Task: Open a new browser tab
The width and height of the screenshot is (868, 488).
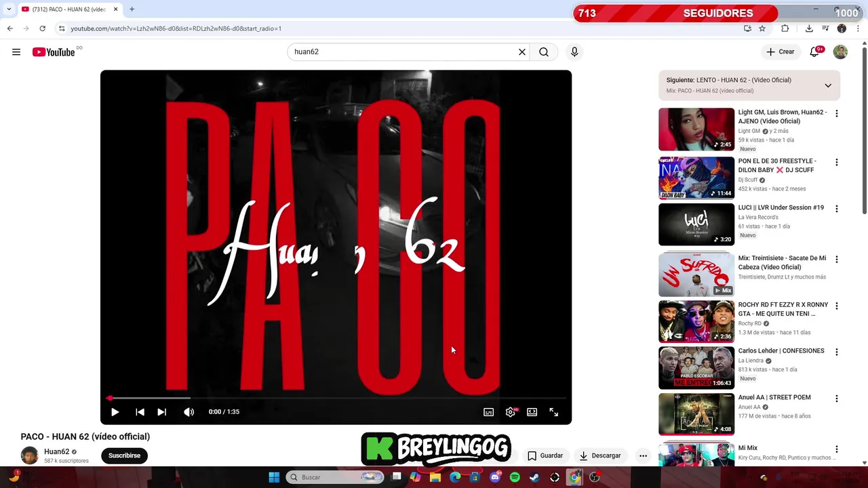Action: coord(132,9)
